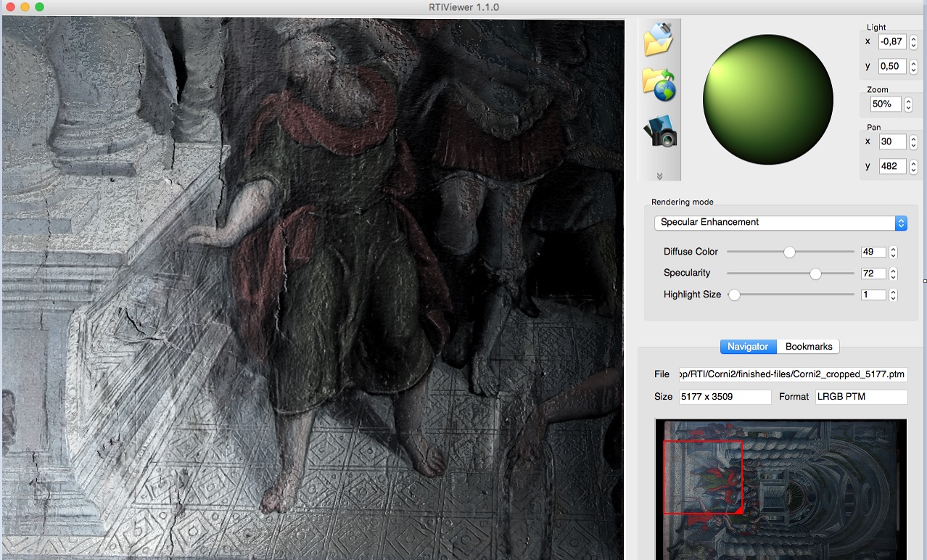Click the open local file folder icon
Screen dimensions: 927x560
(659, 40)
